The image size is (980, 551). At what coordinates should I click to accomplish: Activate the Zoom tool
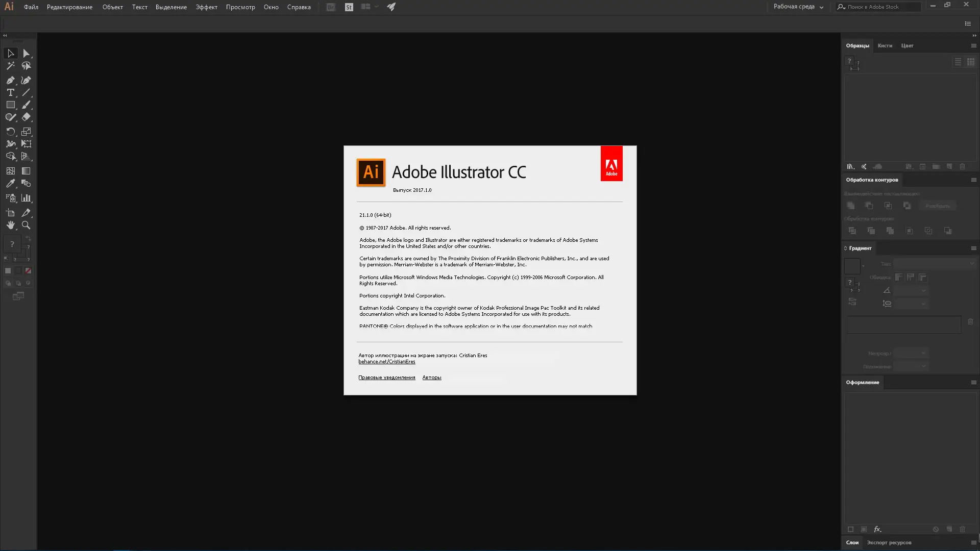click(x=26, y=225)
